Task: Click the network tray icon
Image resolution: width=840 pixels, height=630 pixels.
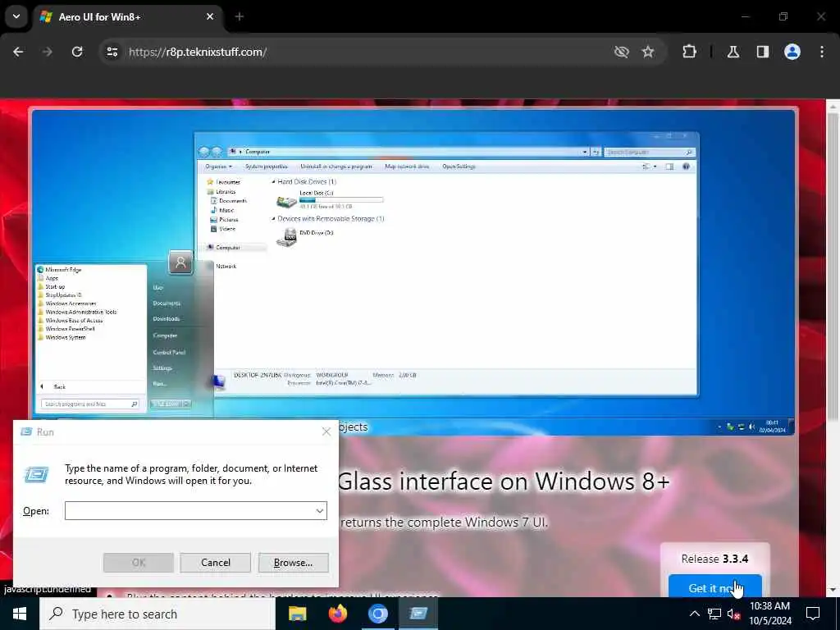Action: [x=714, y=614]
